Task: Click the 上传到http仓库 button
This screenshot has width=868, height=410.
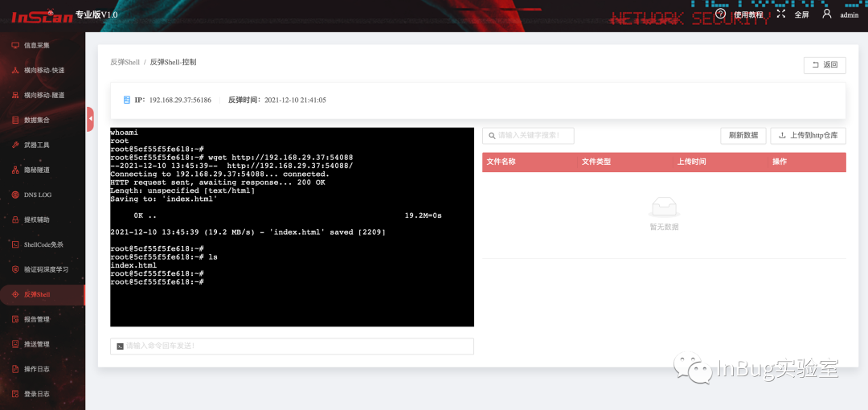Action: point(809,136)
